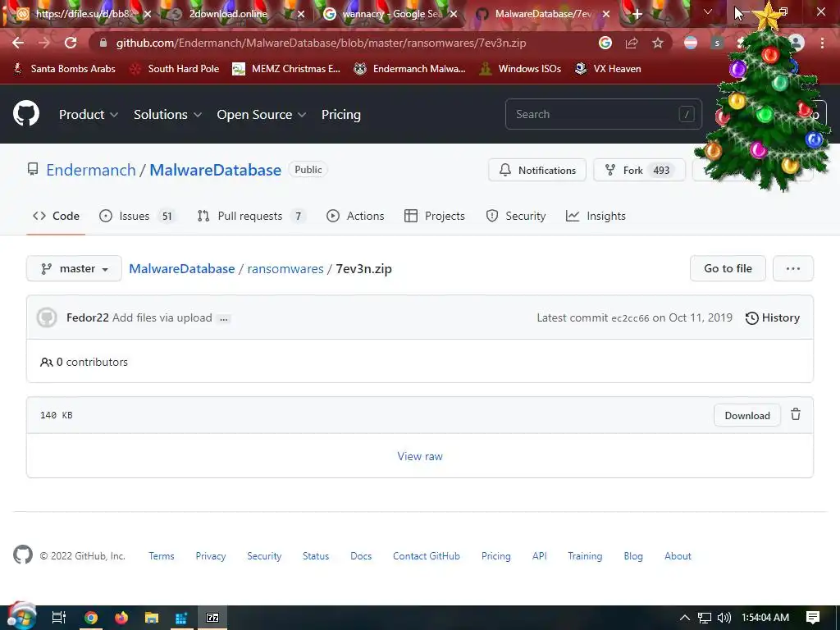This screenshot has height=630, width=840.
Task: Focus the GitHub Search field
Action: tap(603, 114)
